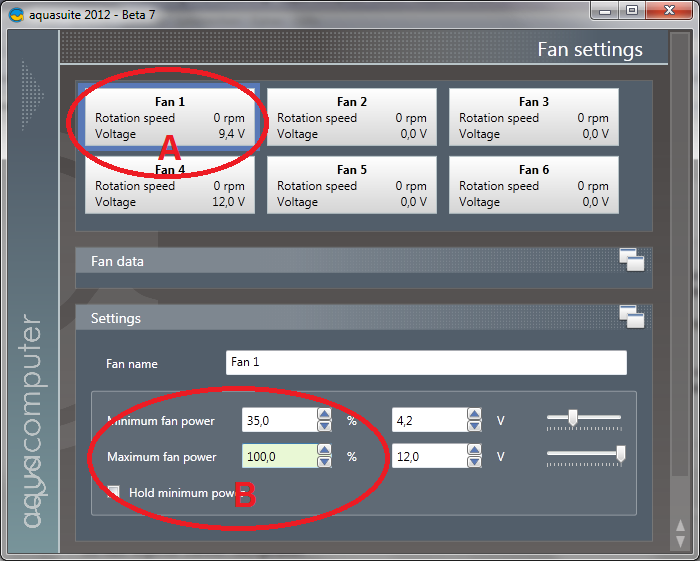Click the minimum fan power voltage field
This screenshot has width=700, height=561.
pos(430,420)
